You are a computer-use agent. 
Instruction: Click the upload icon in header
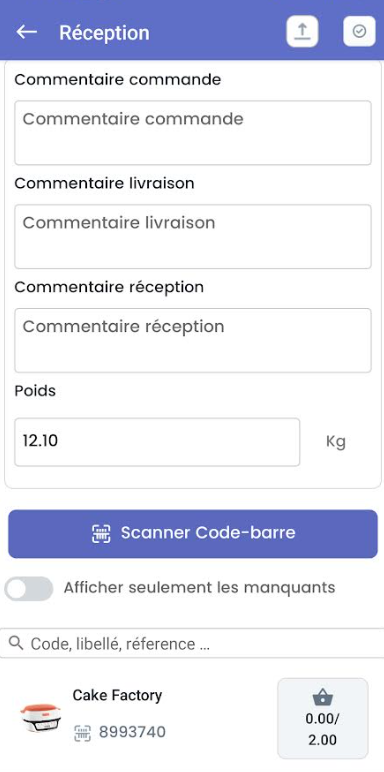point(302,32)
